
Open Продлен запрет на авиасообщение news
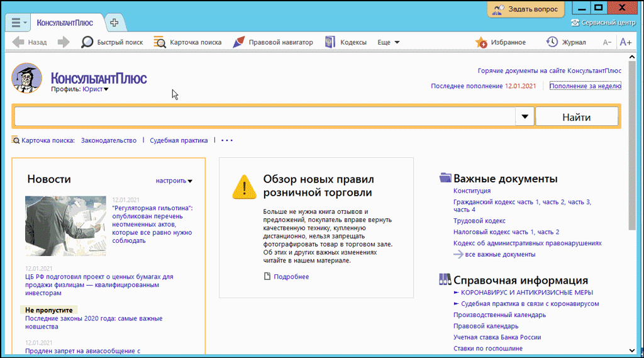(82, 350)
